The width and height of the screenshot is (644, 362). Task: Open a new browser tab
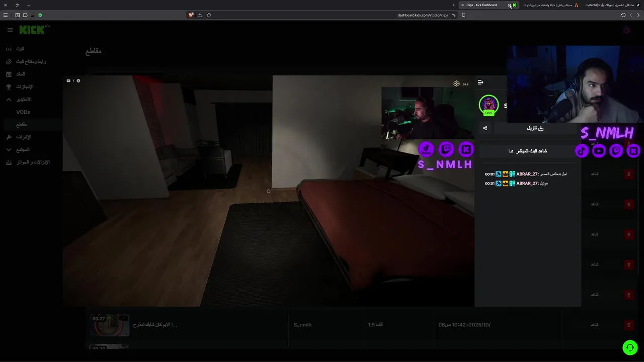click(x=453, y=5)
